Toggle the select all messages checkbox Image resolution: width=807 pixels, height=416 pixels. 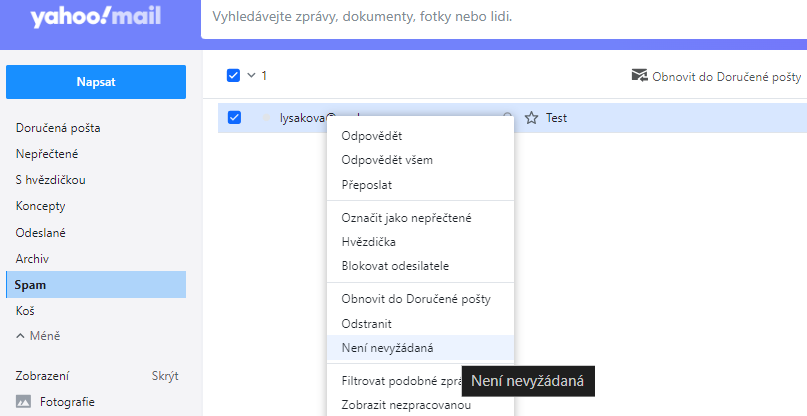pos(234,75)
